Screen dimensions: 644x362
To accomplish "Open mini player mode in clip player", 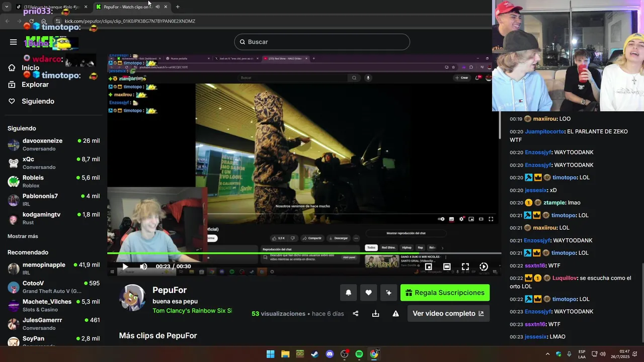I will pyautogui.click(x=429, y=266).
